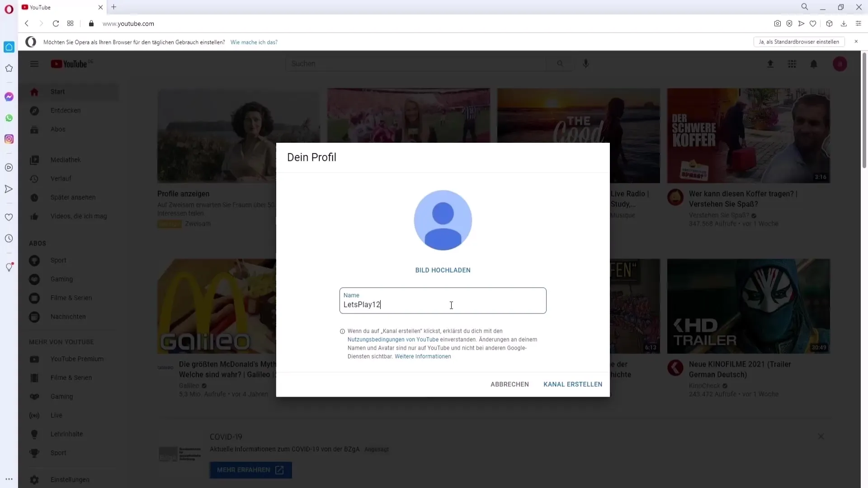Click Ja, als Standardbrowser einstellen button
868x488 pixels.
[x=799, y=42]
